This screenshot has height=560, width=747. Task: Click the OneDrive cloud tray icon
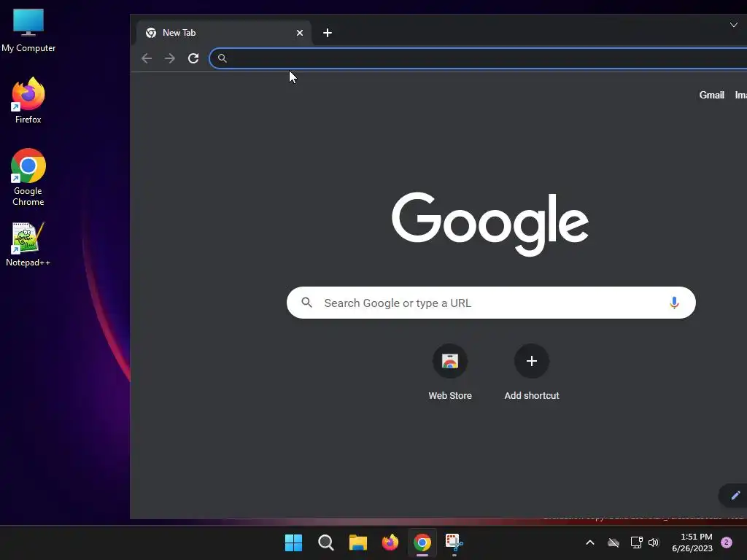[613, 542]
